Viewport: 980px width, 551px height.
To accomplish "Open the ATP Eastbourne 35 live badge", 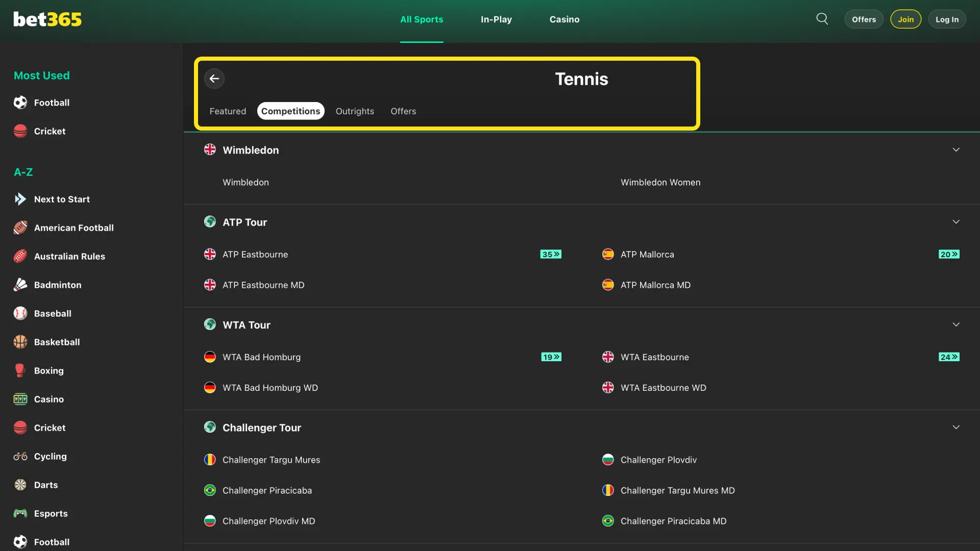I will pyautogui.click(x=551, y=254).
